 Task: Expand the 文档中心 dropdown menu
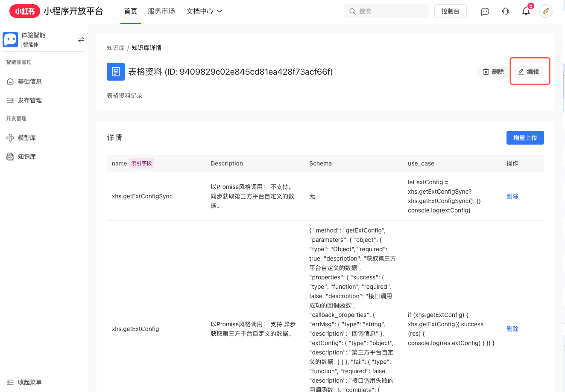(x=204, y=12)
